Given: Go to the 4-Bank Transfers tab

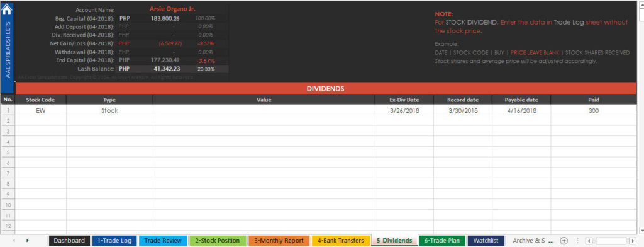Looking at the screenshot, I should click(x=340, y=241).
